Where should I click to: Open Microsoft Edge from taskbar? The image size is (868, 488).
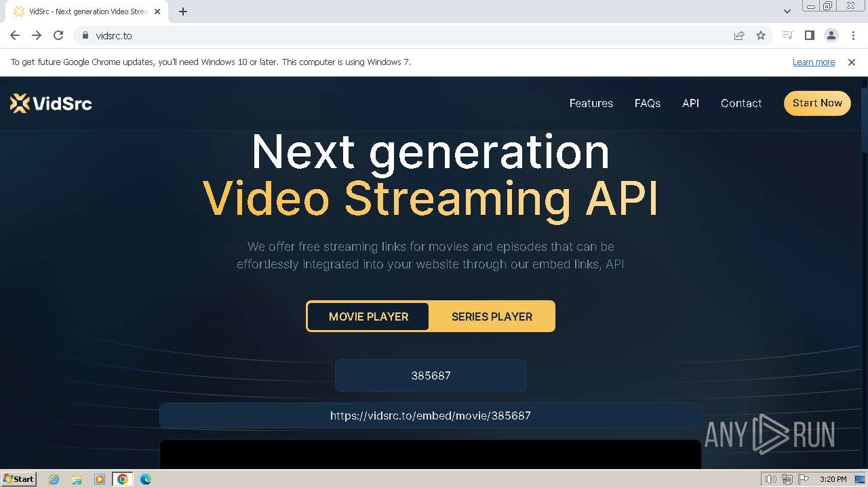tap(145, 479)
